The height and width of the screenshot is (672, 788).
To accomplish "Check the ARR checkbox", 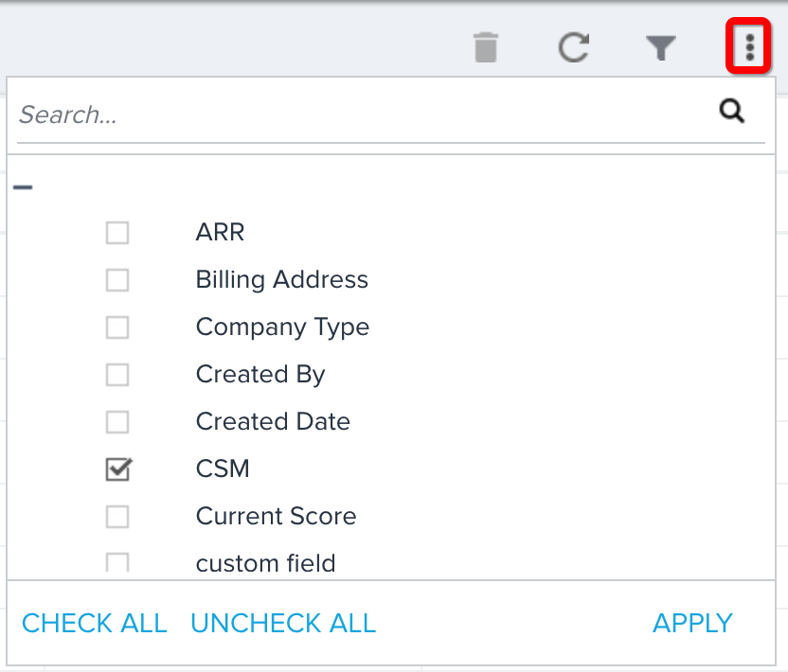I will (117, 233).
